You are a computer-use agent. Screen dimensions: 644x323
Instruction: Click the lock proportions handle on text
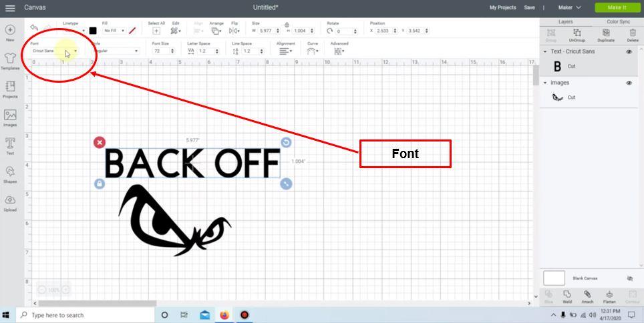(100, 184)
